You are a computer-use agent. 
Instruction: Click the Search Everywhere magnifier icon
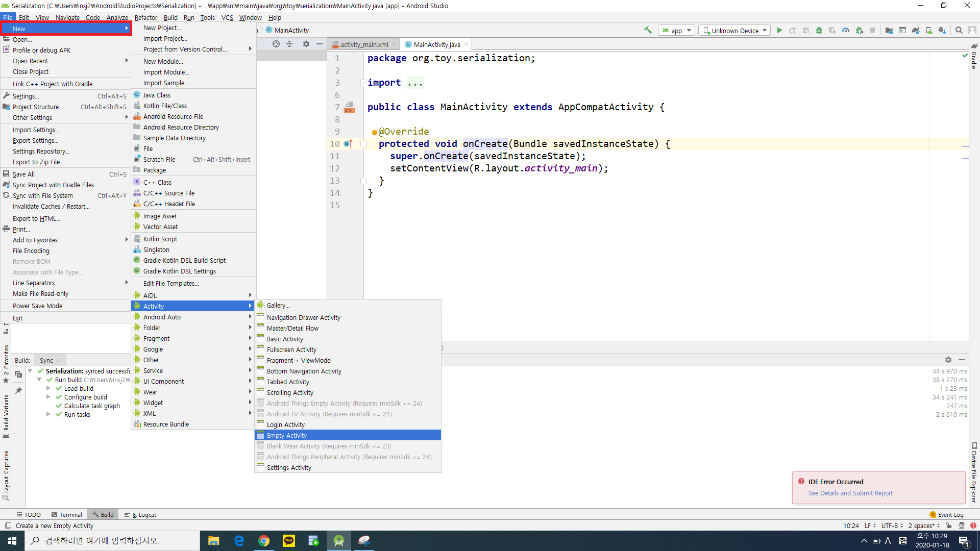[x=959, y=30]
